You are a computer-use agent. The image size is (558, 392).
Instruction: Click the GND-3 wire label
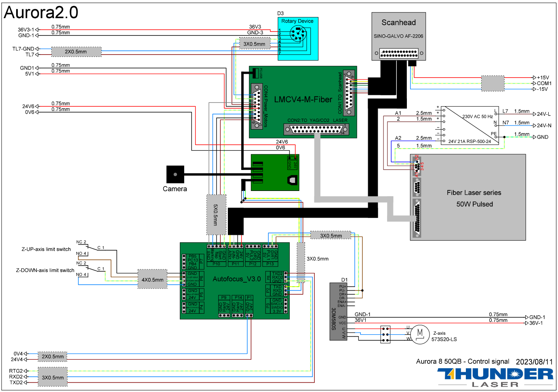(x=255, y=33)
